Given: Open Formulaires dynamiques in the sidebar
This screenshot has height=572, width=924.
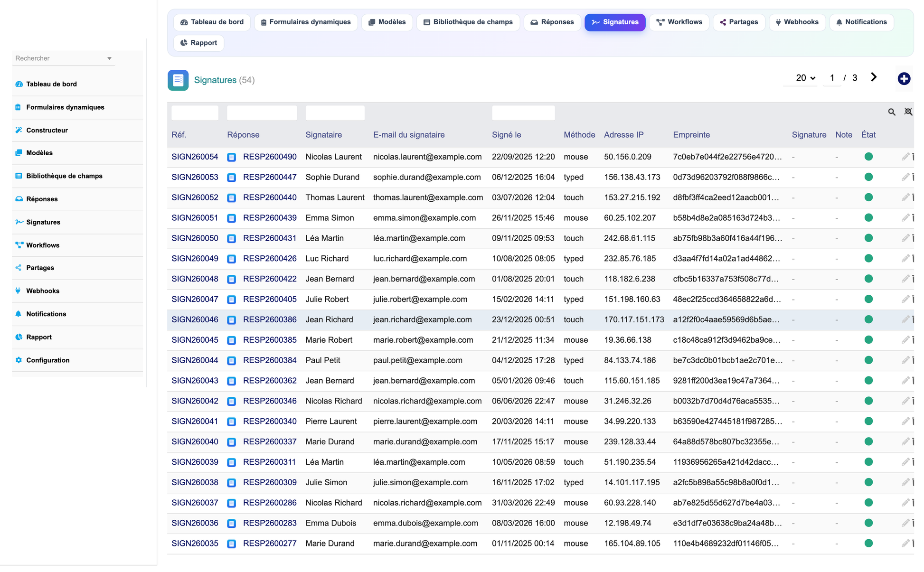Looking at the screenshot, I should [65, 107].
